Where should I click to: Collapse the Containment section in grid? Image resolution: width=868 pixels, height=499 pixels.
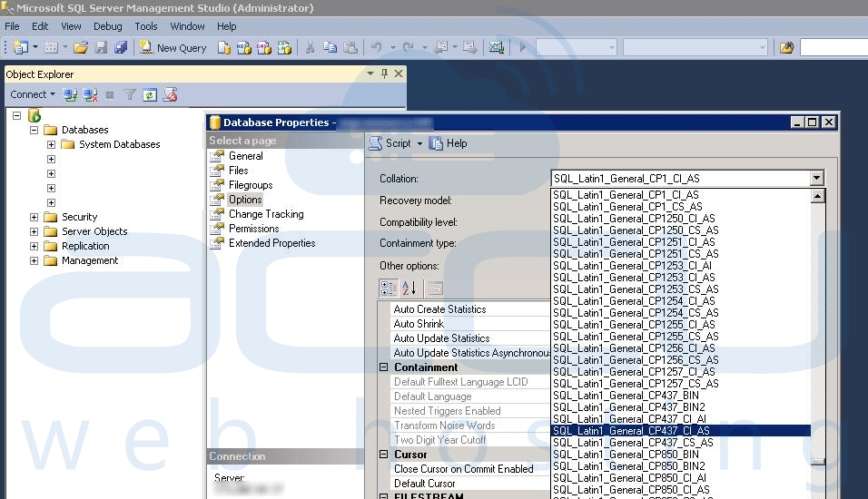point(384,367)
